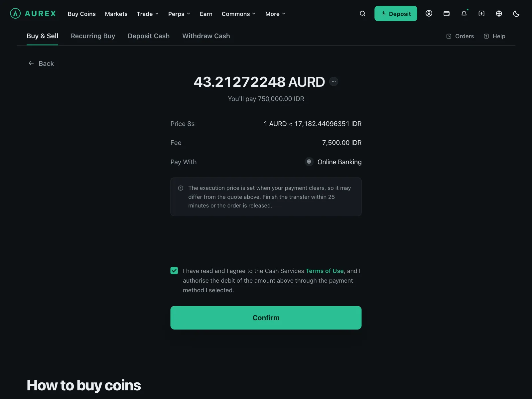Viewport: 532px width, 399px height.
Task: Switch to the Recurring Buy tab
Action: pos(93,36)
